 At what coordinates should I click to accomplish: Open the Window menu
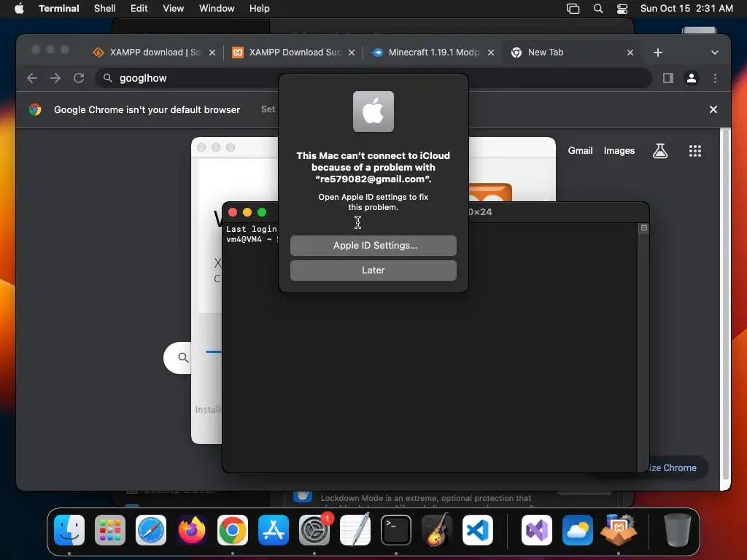tap(216, 8)
